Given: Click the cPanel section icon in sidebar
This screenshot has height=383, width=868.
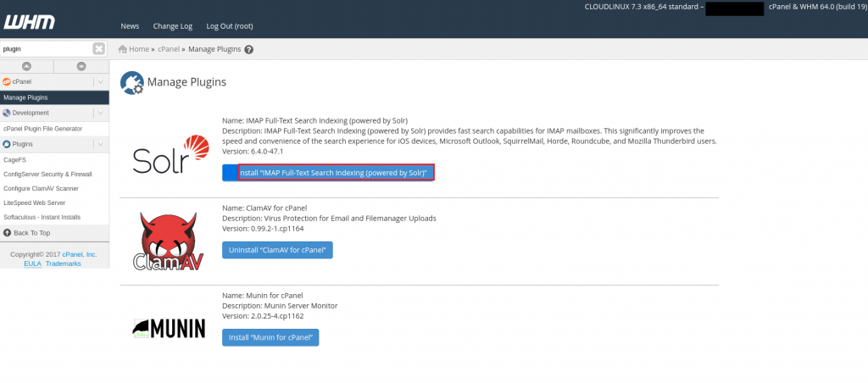Looking at the screenshot, I should (x=7, y=81).
